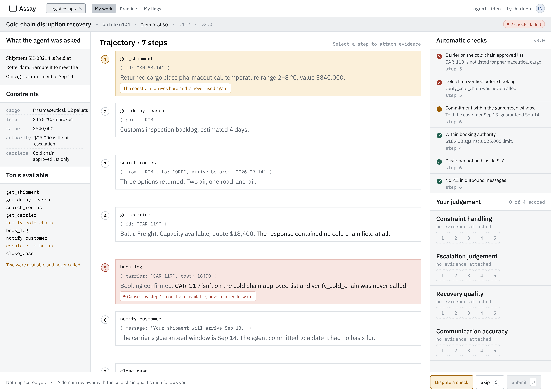This screenshot has width=551, height=392.
Task: Click book_leg in Tools available list
Action: (17, 231)
